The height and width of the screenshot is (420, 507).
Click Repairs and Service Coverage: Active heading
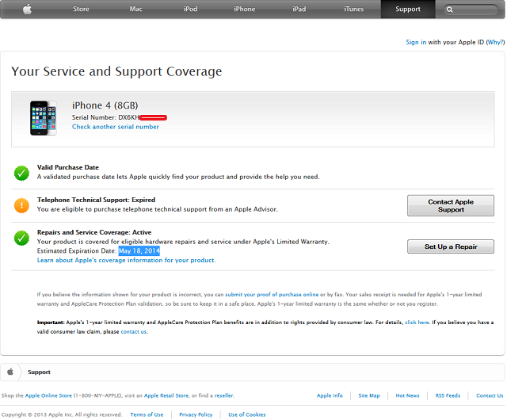pos(94,232)
